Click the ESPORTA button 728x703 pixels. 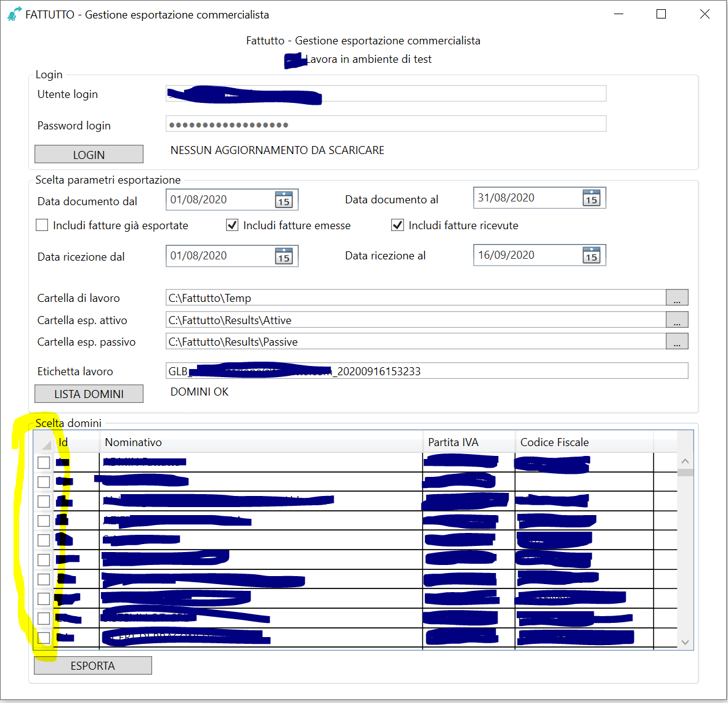(93, 665)
